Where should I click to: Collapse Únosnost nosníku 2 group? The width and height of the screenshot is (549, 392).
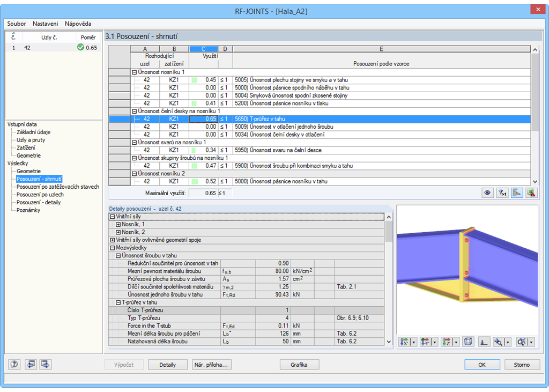134,174
